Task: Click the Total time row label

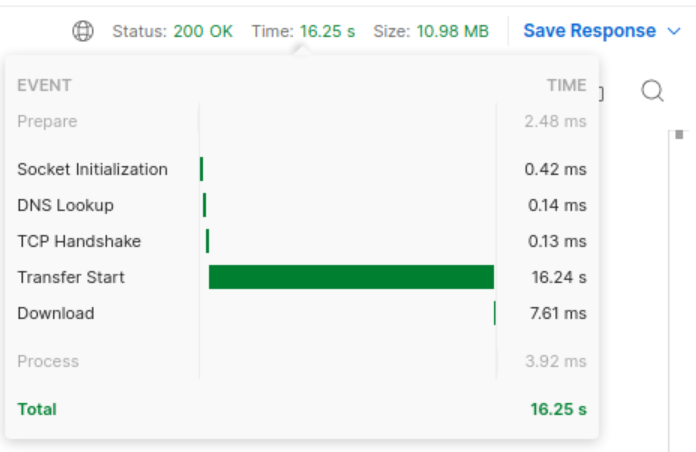Action: 37,409
